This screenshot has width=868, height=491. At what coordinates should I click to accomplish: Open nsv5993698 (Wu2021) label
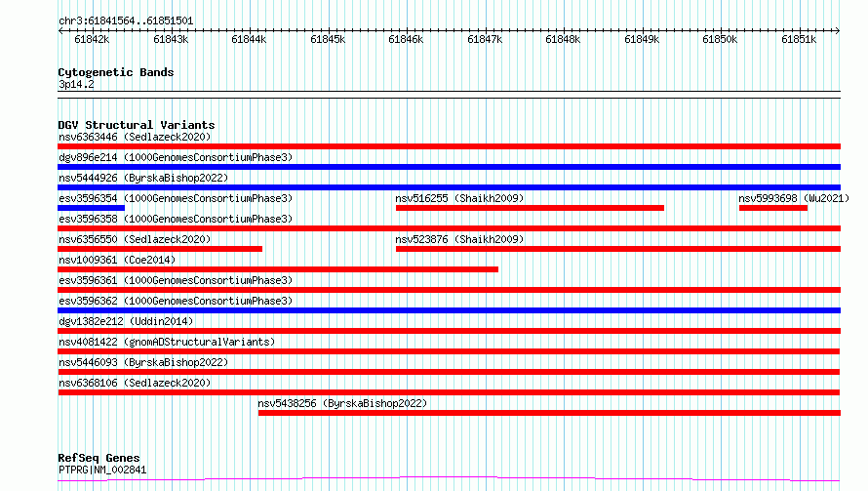coord(794,198)
